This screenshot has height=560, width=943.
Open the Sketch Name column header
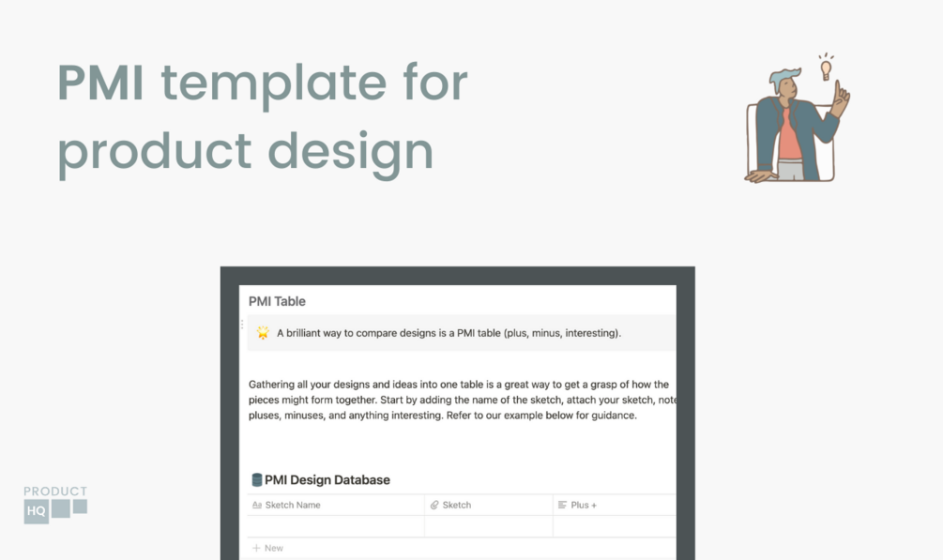tap(336, 506)
